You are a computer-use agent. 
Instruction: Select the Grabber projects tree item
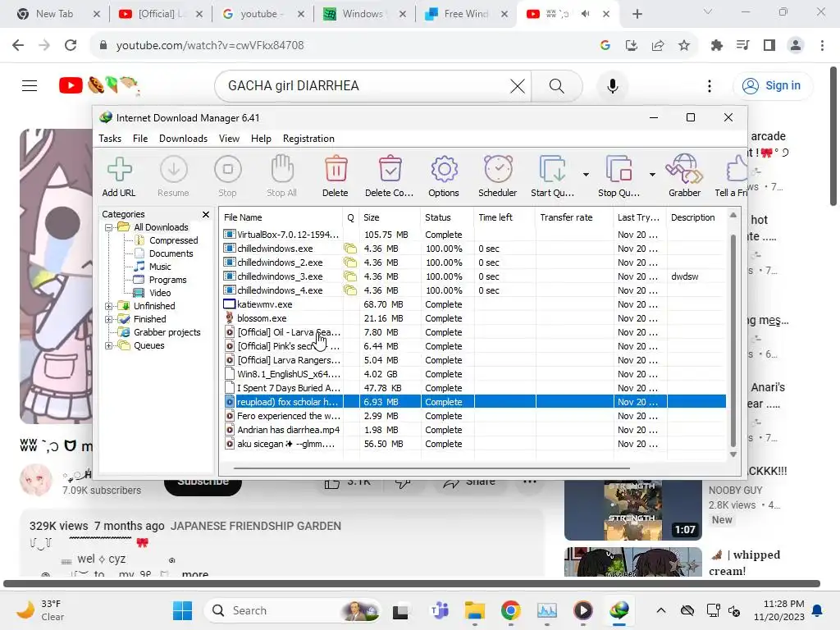pyautogui.click(x=167, y=333)
